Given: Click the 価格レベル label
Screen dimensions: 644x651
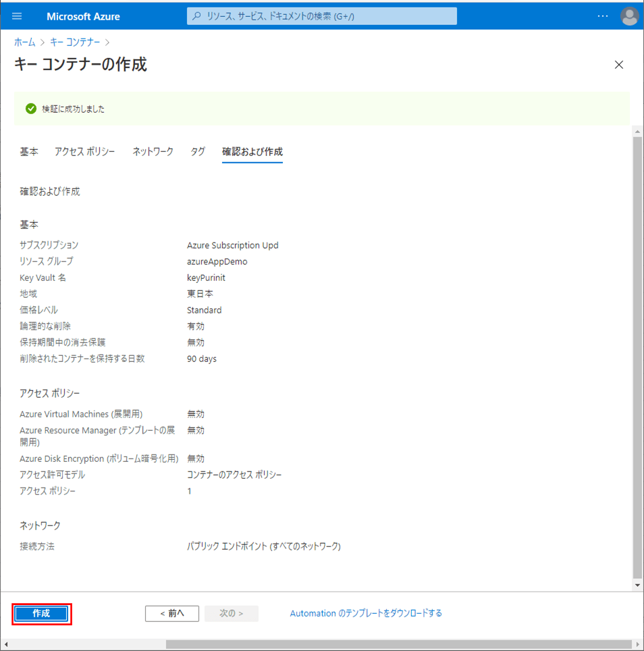Looking at the screenshot, I should [x=38, y=310].
